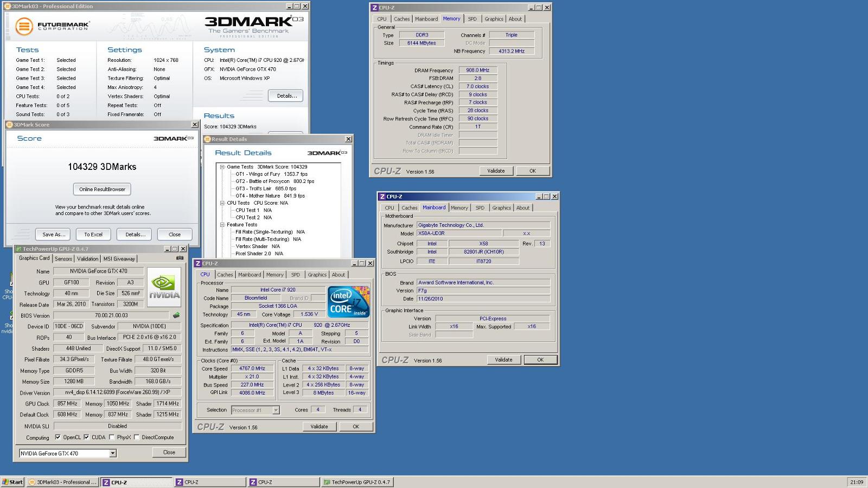Click Close button in GPU-Z
Image resolution: width=868 pixels, height=488 pixels.
click(169, 452)
